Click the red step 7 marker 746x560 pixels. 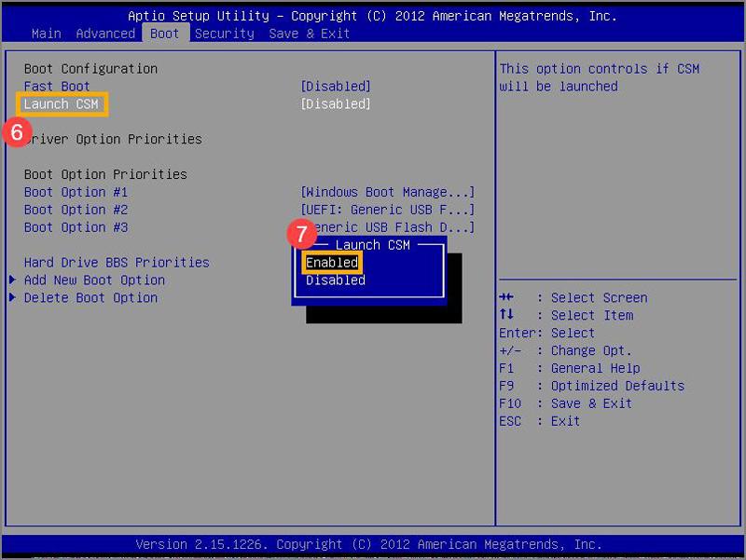pyautogui.click(x=298, y=233)
